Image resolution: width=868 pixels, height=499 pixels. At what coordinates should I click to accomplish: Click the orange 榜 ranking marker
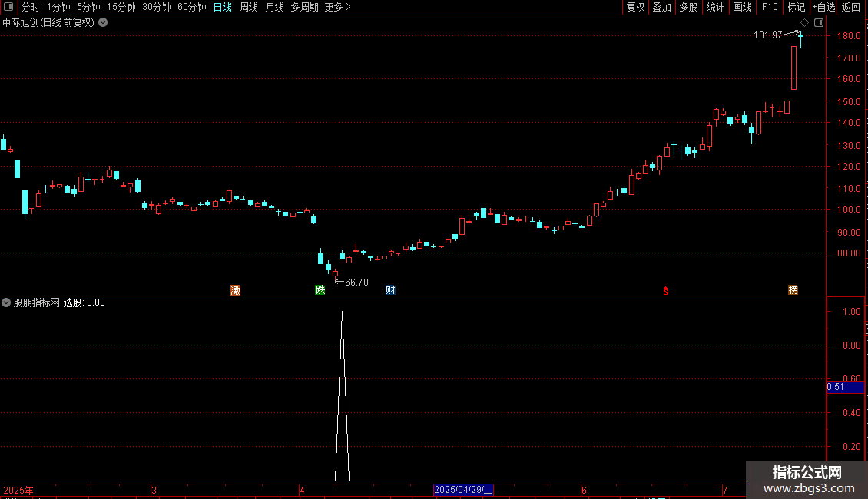[793, 290]
